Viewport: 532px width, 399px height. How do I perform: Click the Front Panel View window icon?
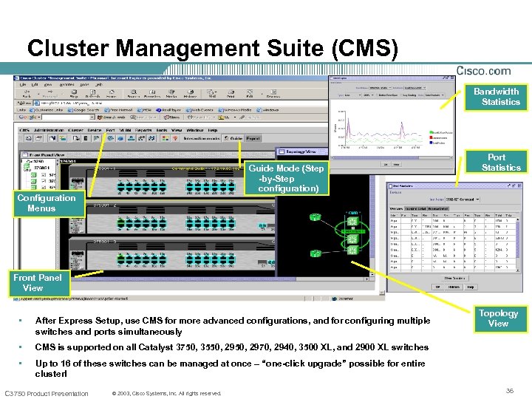coord(24,154)
